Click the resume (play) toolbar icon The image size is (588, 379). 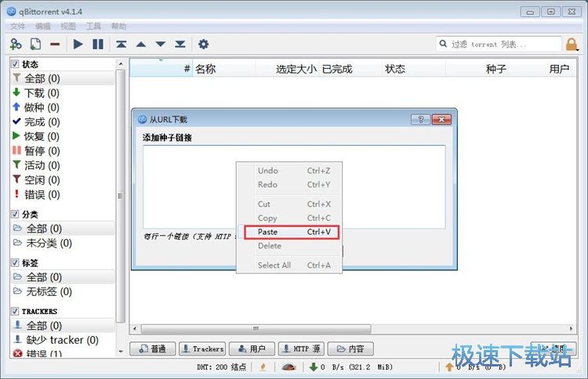point(78,44)
